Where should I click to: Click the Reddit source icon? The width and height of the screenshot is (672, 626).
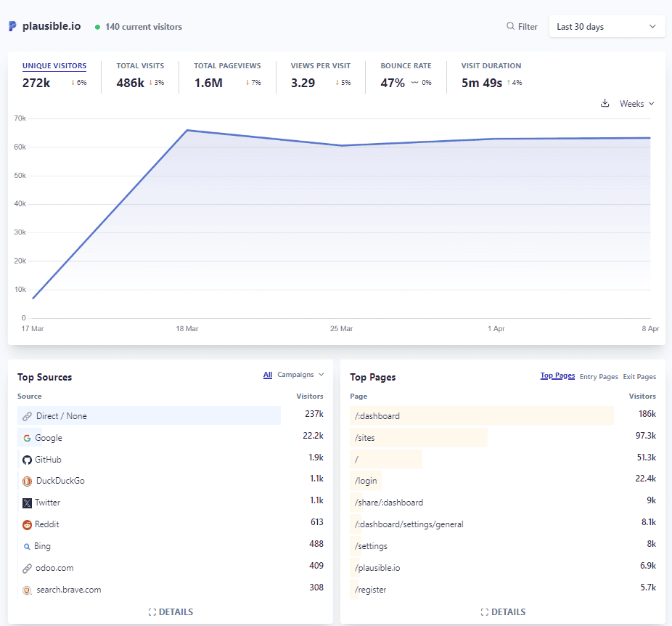click(x=27, y=524)
